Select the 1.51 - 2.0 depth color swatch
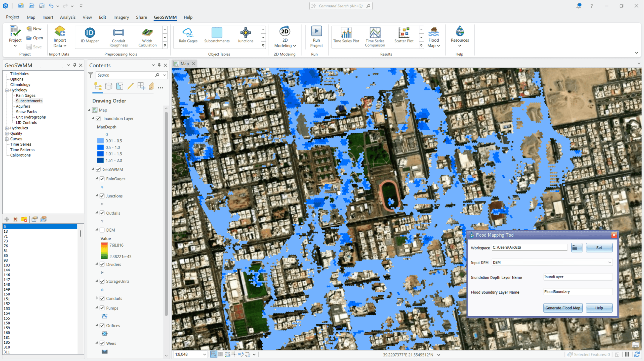The image size is (644, 361). [x=100, y=160]
